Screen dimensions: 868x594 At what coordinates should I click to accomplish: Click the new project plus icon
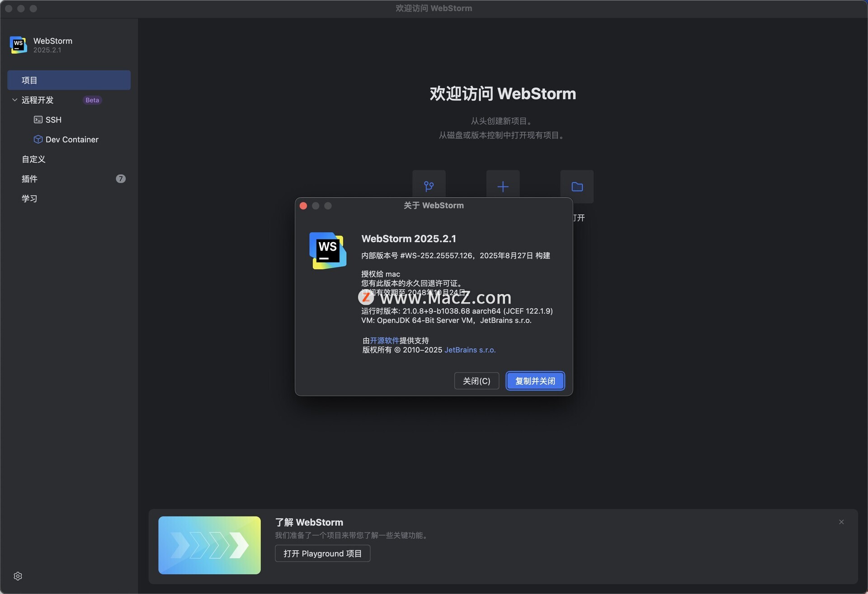pos(503,186)
